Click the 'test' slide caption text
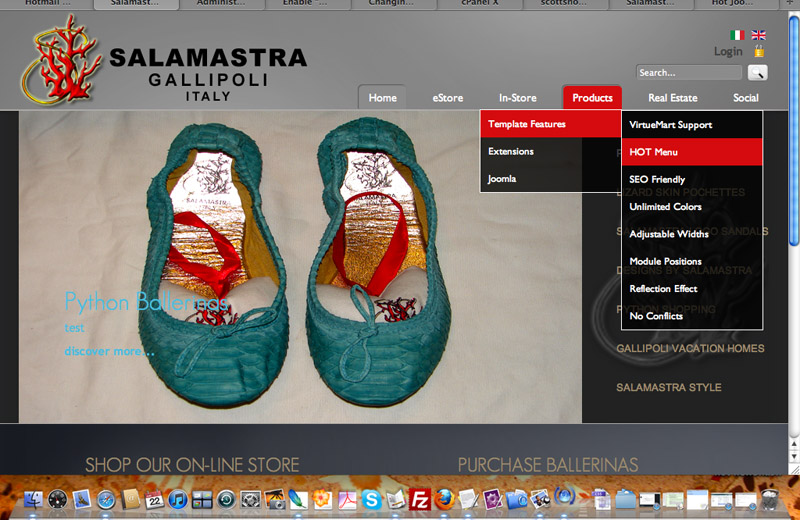800x520 pixels. point(74,328)
